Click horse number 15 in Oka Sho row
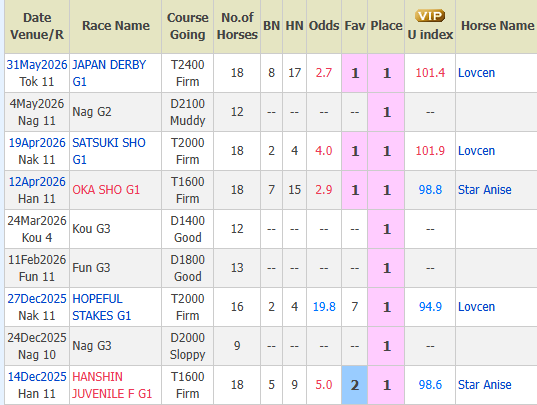Viewport: 537px width, 405px height. pos(295,190)
